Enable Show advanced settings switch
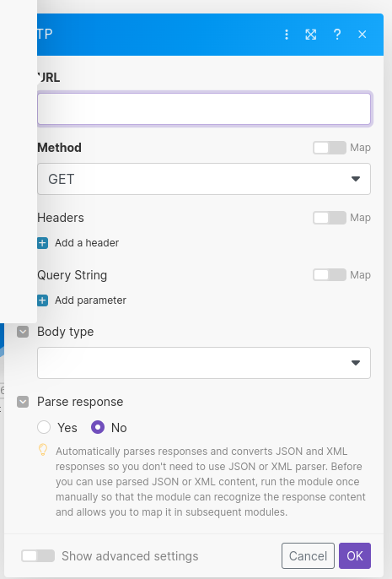 38,555
